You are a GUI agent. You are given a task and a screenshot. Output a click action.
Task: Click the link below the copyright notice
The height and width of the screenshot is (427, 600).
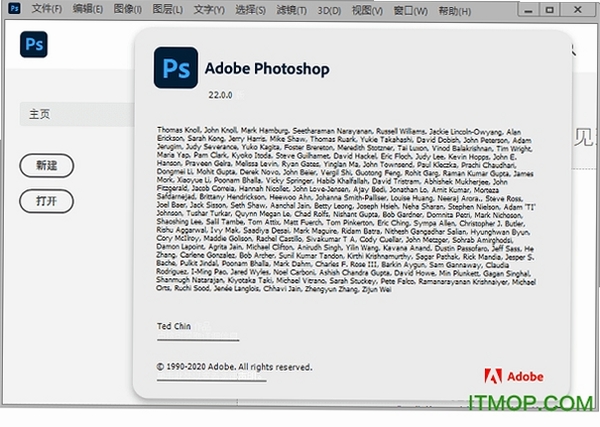tap(211, 378)
